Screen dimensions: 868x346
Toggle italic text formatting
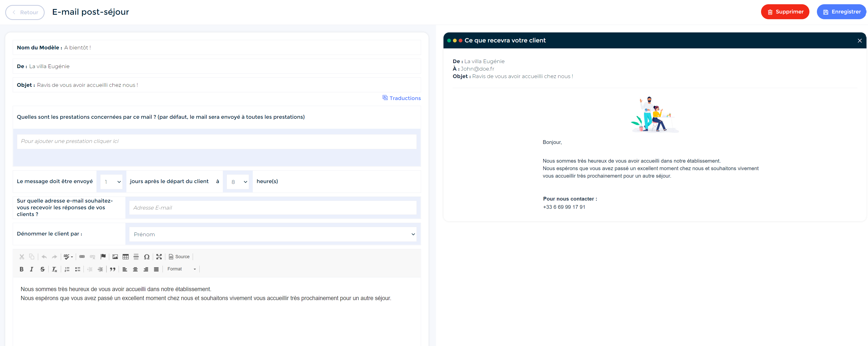point(32,269)
